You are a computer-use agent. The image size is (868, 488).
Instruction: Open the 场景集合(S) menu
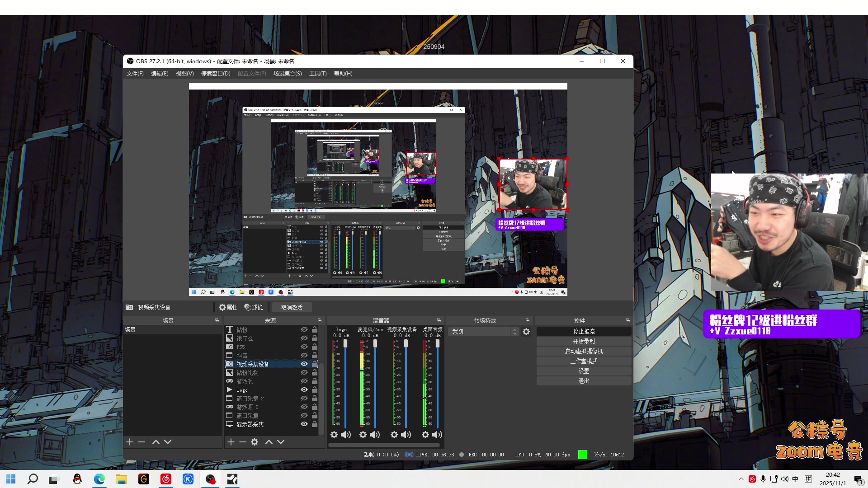[288, 74]
